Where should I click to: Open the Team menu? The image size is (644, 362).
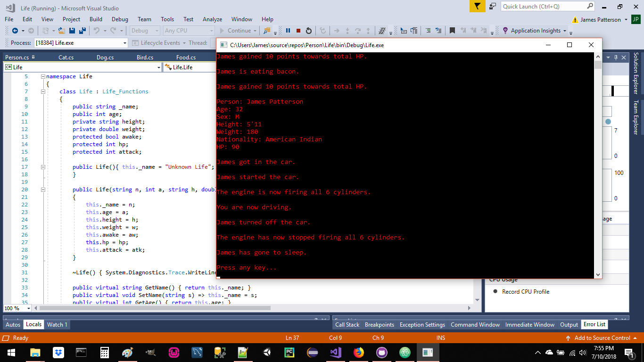pyautogui.click(x=144, y=19)
